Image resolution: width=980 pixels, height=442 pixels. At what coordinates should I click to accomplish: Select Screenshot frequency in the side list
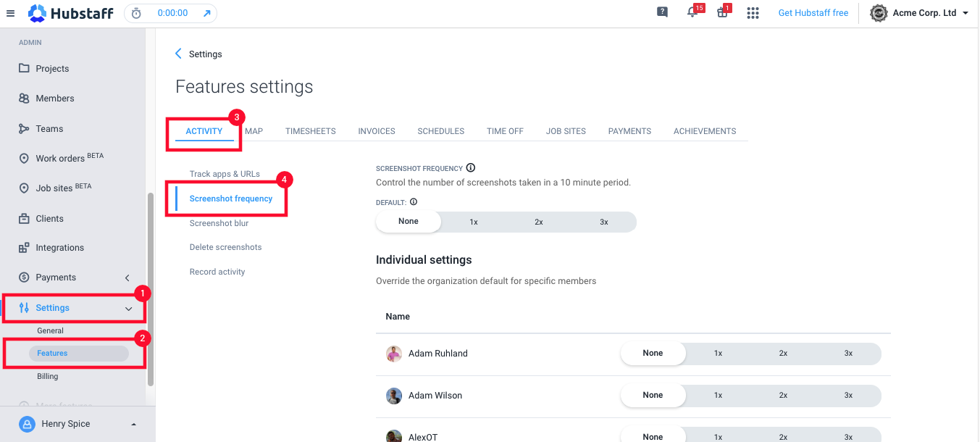click(x=231, y=199)
